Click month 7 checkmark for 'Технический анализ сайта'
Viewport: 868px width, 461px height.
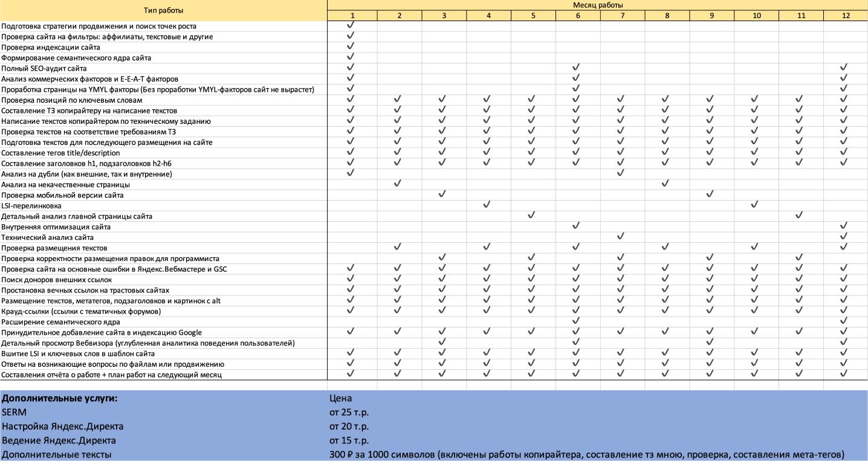tap(621, 236)
